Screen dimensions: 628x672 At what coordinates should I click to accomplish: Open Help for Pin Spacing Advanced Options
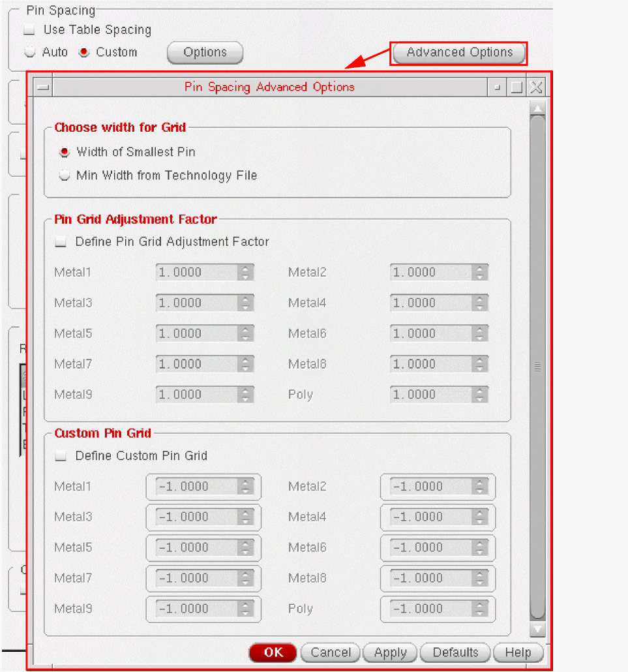pos(518,652)
